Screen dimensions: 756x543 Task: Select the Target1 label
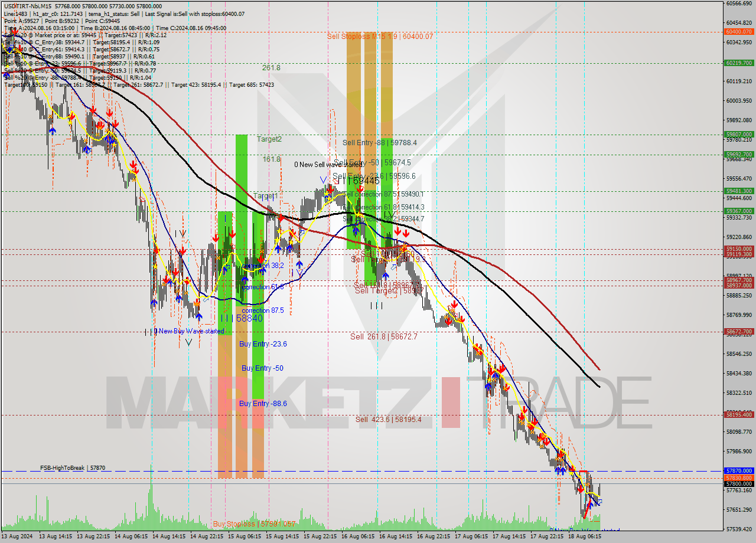coord(265,196)
